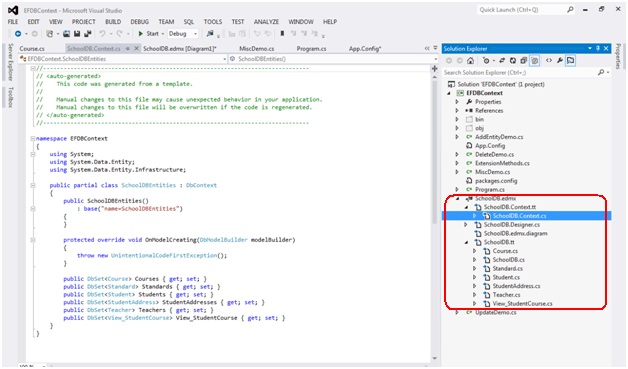Open the tab overflow dropdown arrow
The image size is (628, 369).
click(435, 48)
